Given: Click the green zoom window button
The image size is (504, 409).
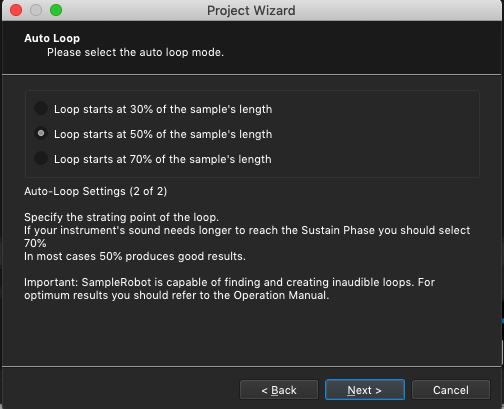Looking at the screenshot, I should click(56, 10).
